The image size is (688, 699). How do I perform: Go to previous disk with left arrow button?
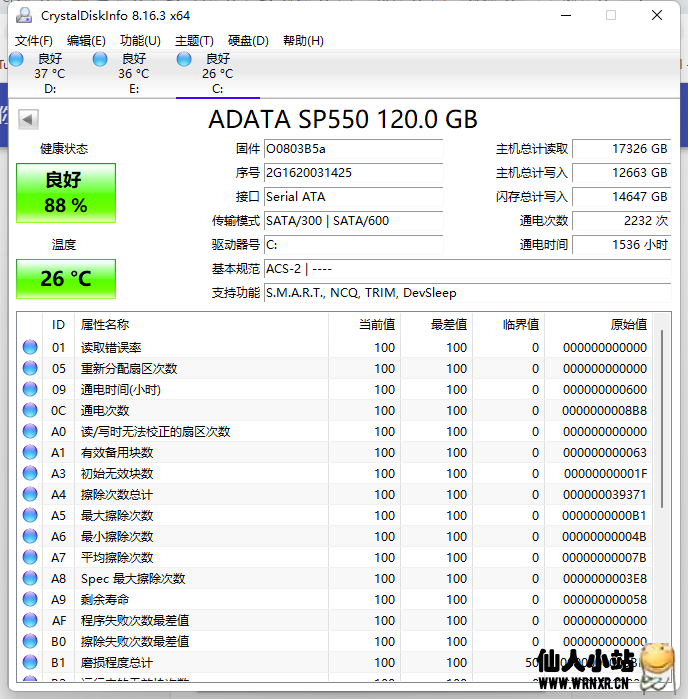[28, 119]
